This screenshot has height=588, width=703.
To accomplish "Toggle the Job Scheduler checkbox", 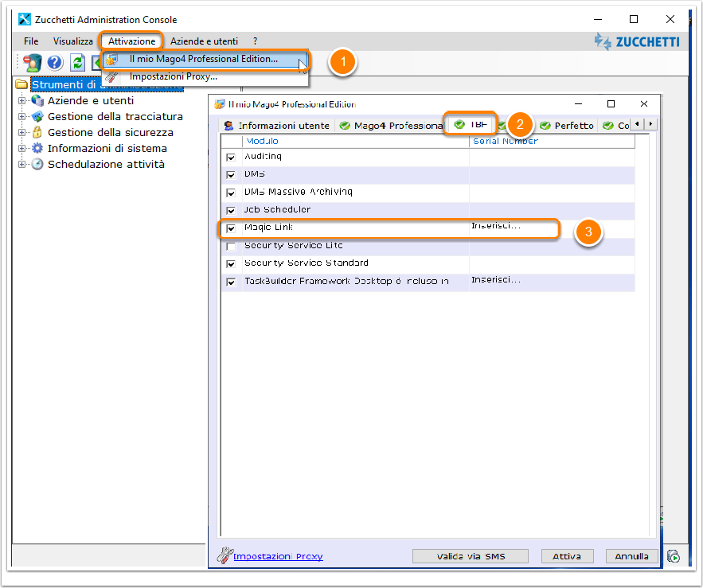I will click(x=231, y=210).
